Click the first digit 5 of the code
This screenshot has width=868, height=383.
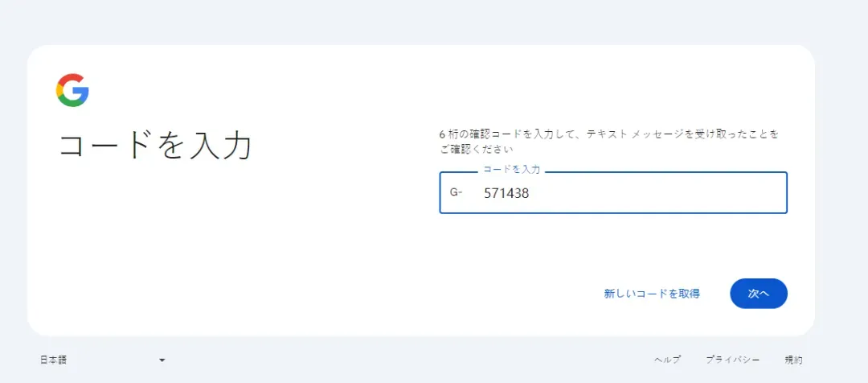487,193
